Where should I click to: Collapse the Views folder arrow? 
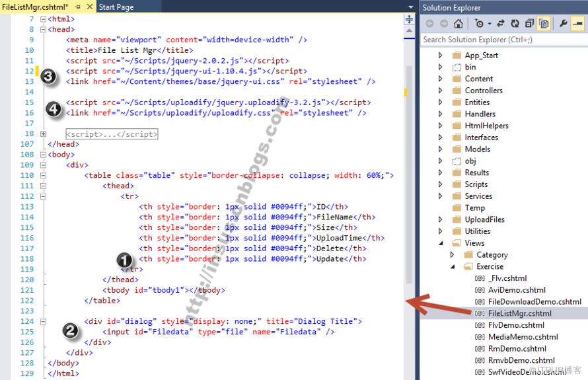[441, 243]
